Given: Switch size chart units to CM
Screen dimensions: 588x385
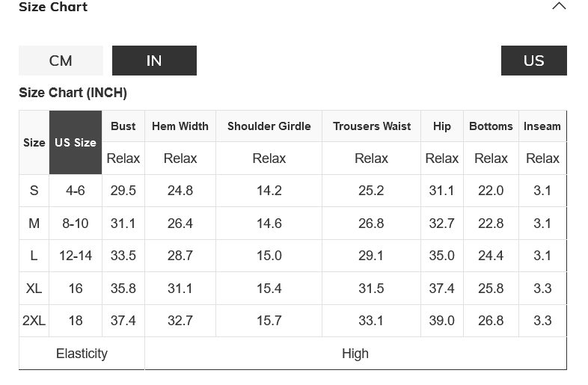Looking at the screenshot, I should [x=61, y=61].
